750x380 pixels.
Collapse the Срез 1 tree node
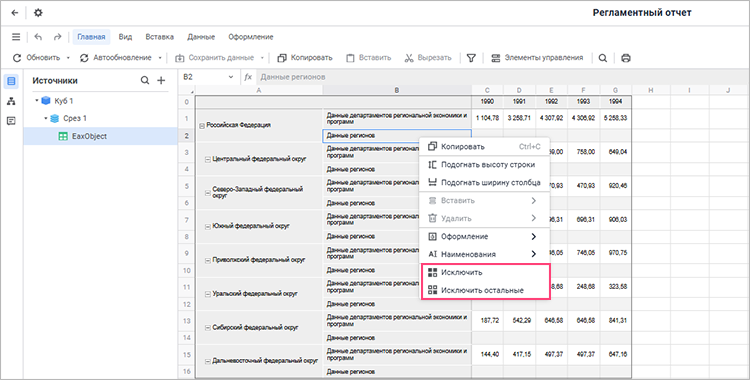[x=46, y=118]
